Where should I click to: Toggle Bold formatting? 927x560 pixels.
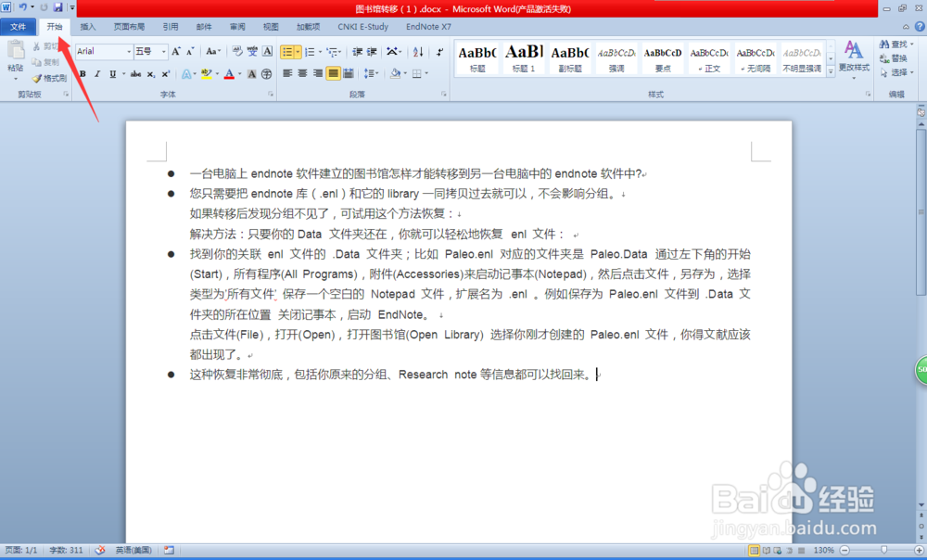tap(83, 74)
